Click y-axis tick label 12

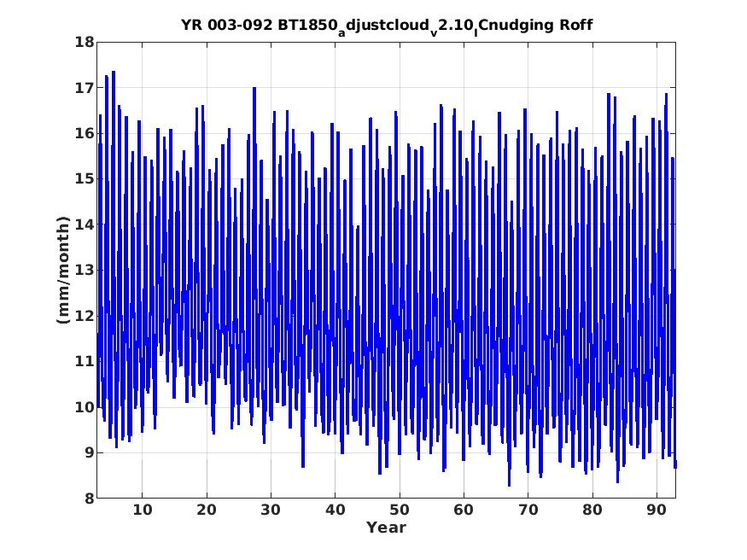(84, 316)
